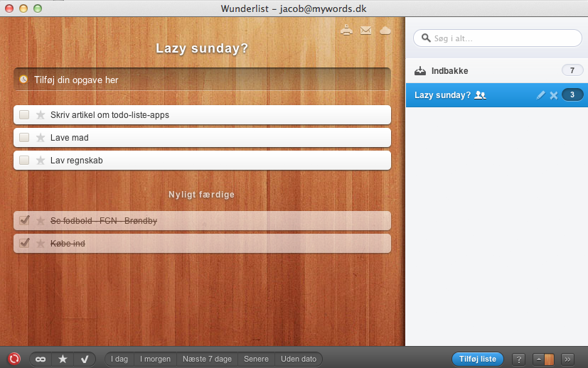The width and height of the screenshot is (588, 368).
Task: Click the search magnifier icon
Action: pyautogui.click(x=426, y=38)
